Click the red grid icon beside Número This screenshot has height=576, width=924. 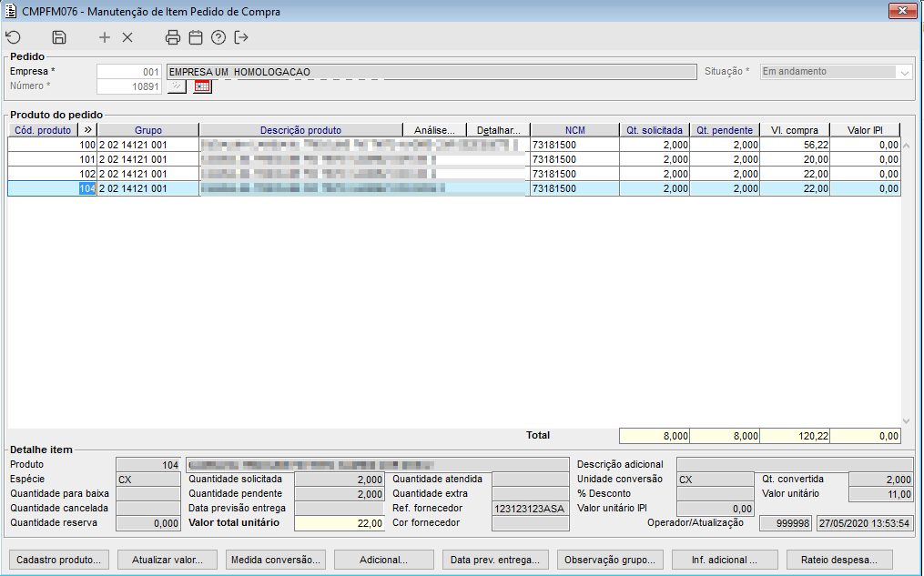pos(202,86)
